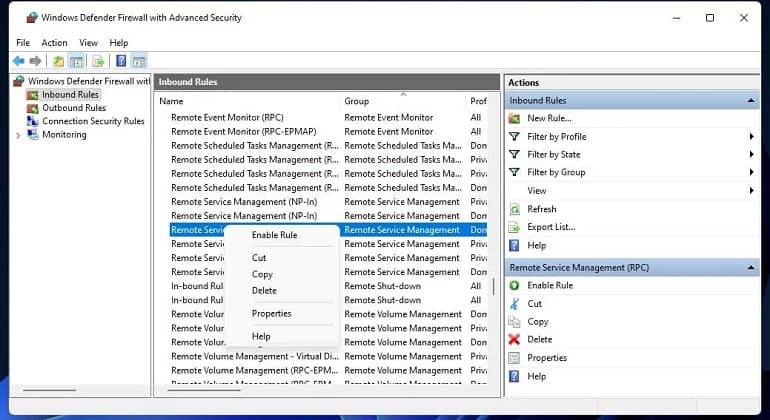770x420 pixels.
Task: Click the Export List icon in Actions pane
Action: [514, 227]
